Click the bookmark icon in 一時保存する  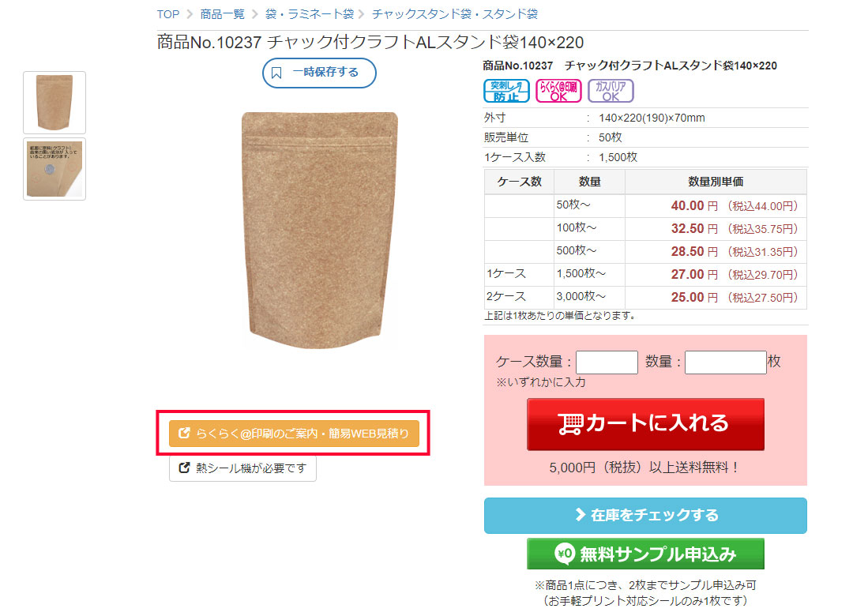coord(276,73)
